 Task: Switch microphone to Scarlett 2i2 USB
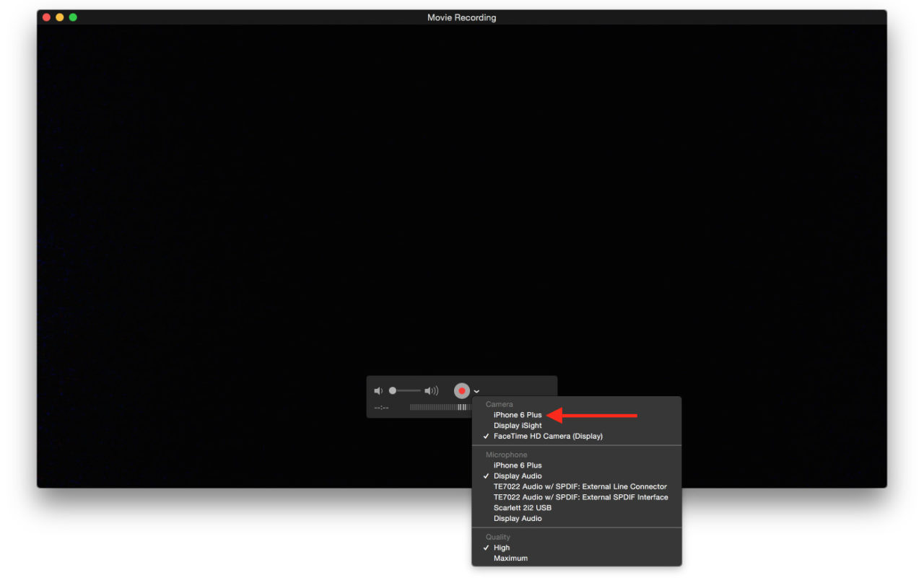pos(523,507)
